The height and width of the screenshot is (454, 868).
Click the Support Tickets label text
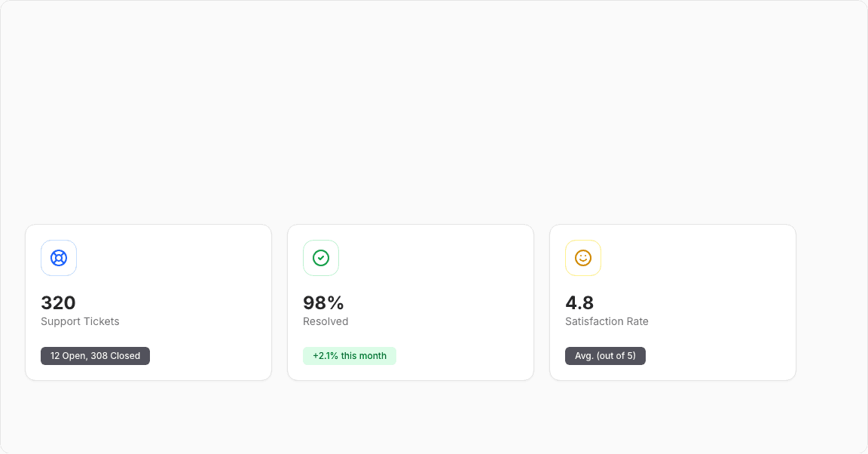(80, 321)
